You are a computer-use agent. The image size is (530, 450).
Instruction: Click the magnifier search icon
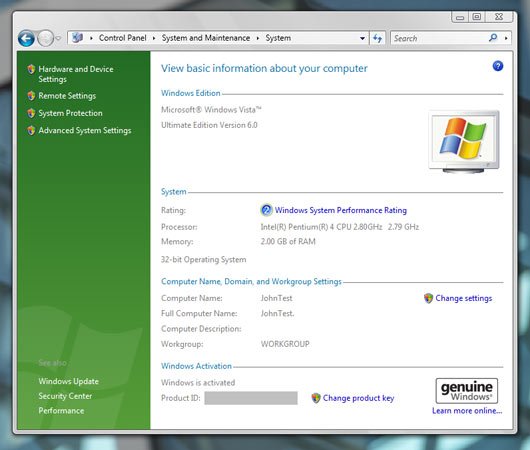[493, 38]
